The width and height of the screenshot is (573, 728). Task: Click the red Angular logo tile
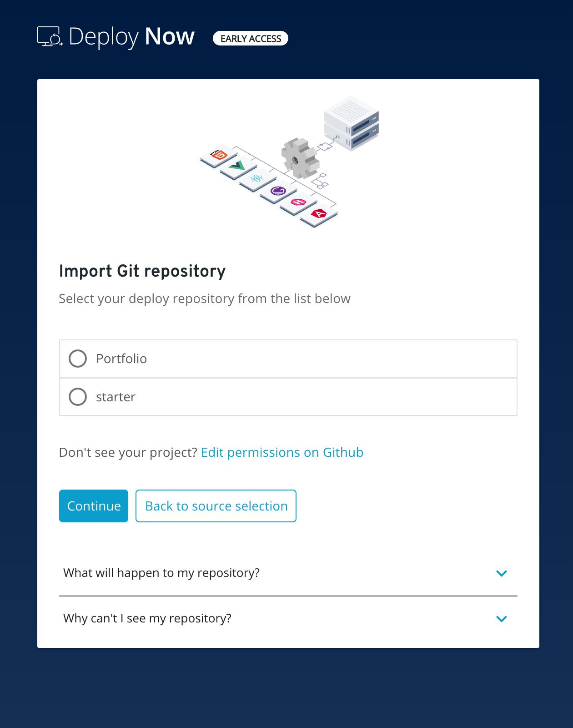click(319, 213)
